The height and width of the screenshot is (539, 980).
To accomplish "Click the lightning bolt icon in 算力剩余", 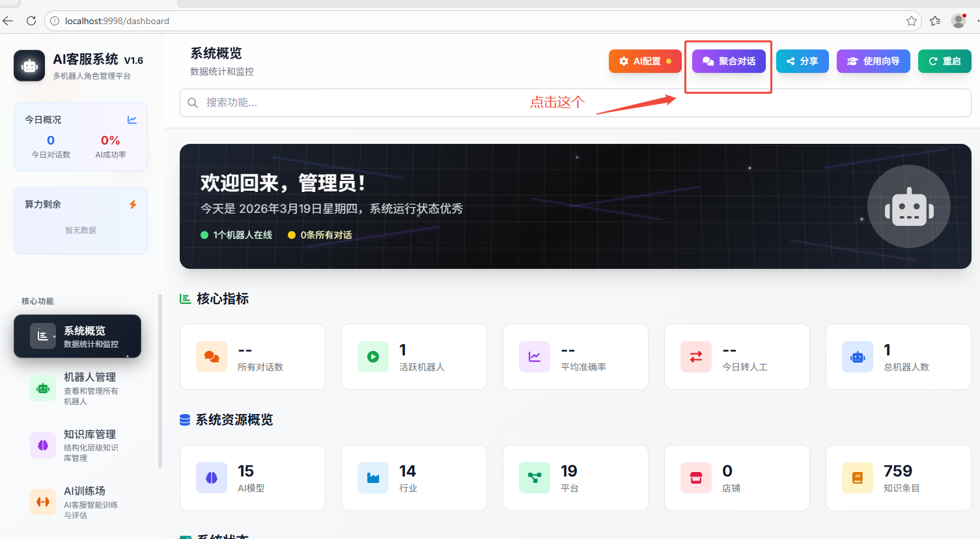I will (133, 204).
